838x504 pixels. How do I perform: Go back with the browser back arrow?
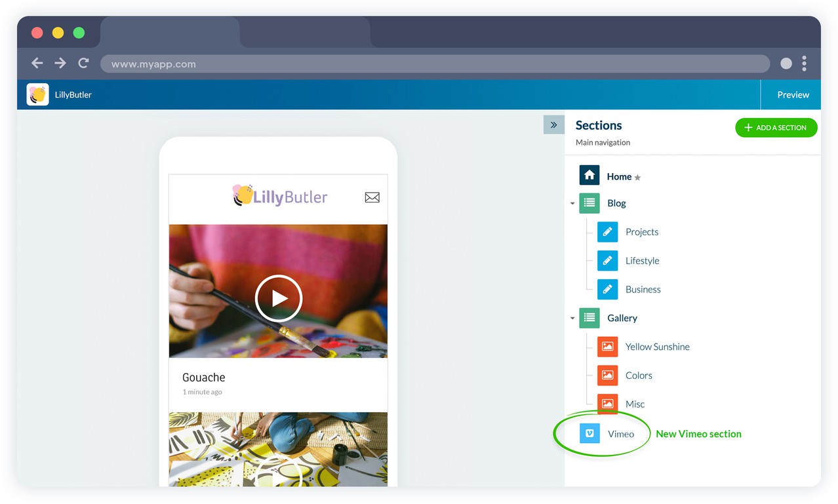point(37,63)
